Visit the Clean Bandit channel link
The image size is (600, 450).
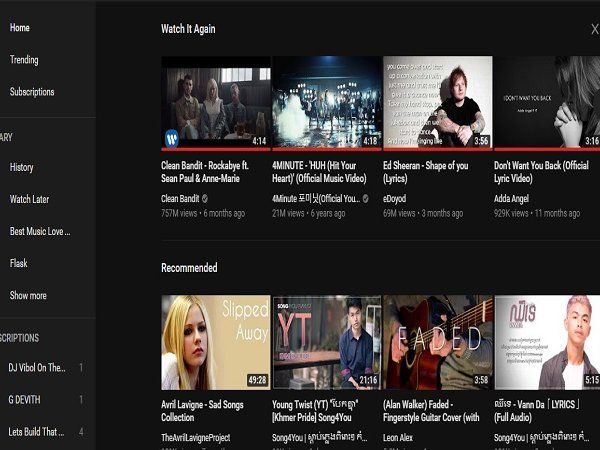point(180,199)
